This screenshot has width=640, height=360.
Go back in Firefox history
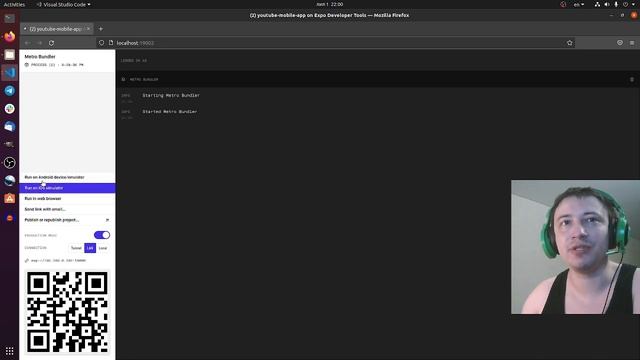click(x=28, y=43)
